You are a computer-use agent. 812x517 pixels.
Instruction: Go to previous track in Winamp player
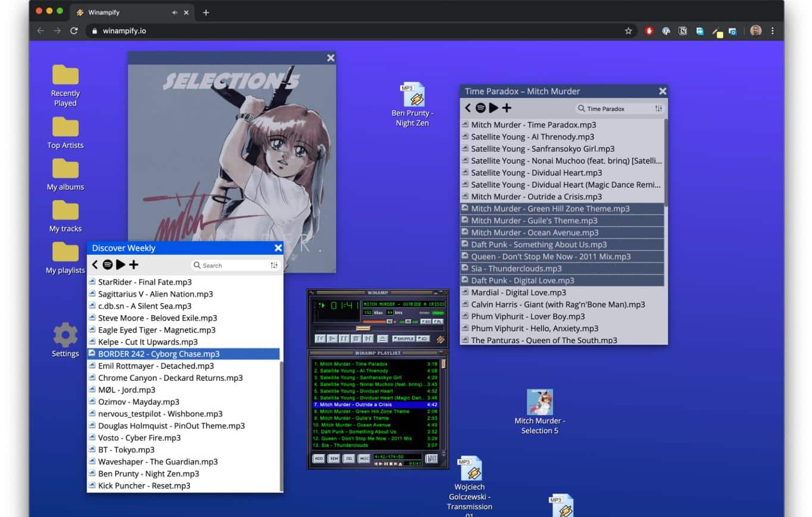pyautogui.click(x=320, y=338)
